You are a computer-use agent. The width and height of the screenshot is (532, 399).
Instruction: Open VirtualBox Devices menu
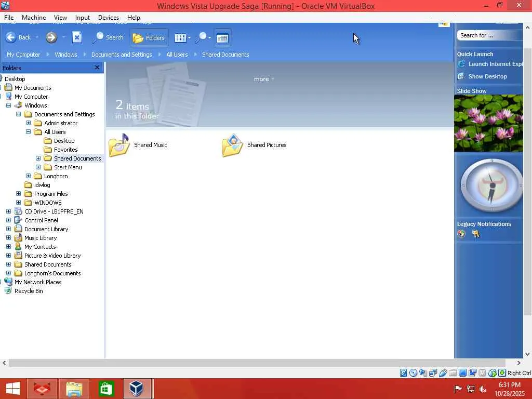click(108, 17)
